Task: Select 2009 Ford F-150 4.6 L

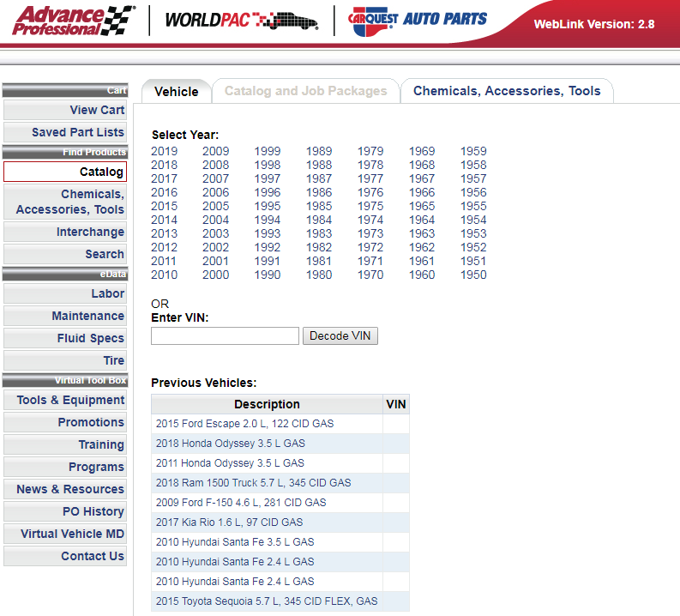Action: pyautogui.click(x=241, y=503)
